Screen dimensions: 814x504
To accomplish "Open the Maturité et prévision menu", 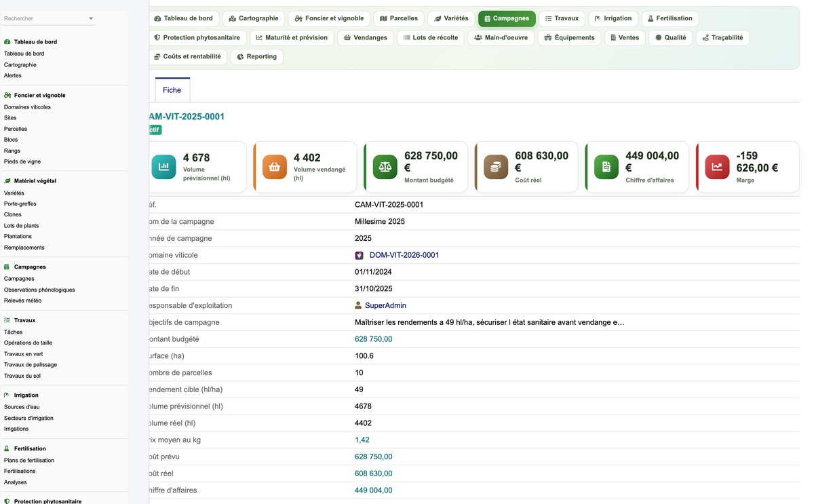I will coord(292,37).
